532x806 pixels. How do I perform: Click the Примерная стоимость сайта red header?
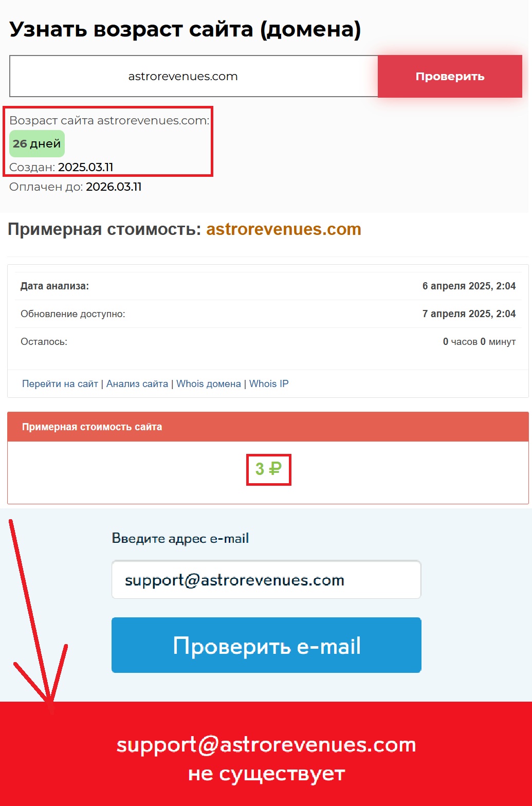(268, 427)
